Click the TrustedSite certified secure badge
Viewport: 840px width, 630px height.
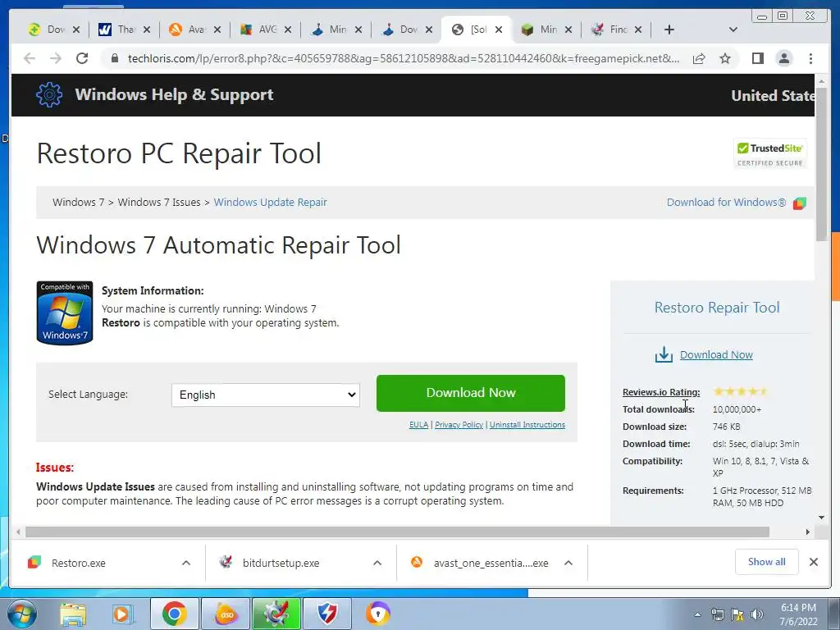pos(769,153)
